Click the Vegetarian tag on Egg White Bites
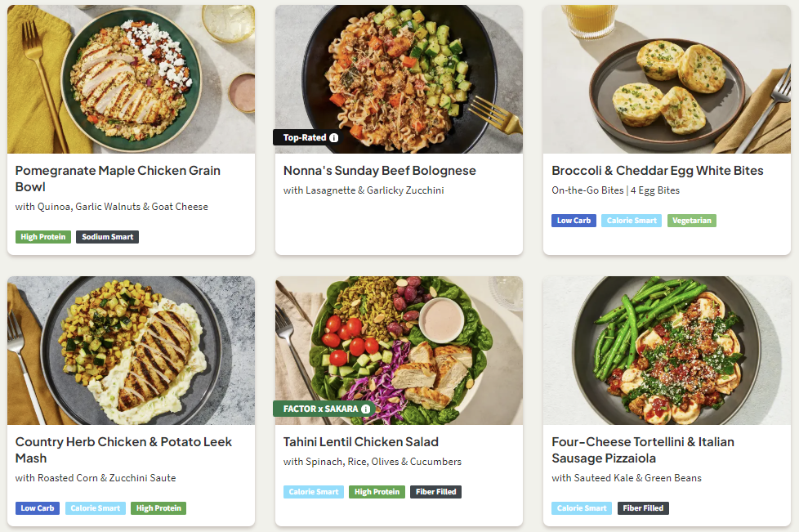 [x=691, y=221]
